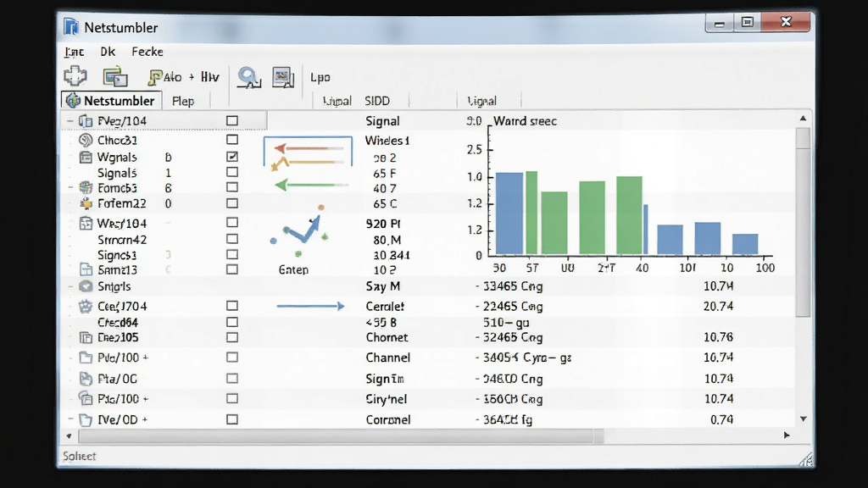The width and height of the screenshot is (868, 488).
Task: Click the Alo toolbar label
Action: coord(172,77)
